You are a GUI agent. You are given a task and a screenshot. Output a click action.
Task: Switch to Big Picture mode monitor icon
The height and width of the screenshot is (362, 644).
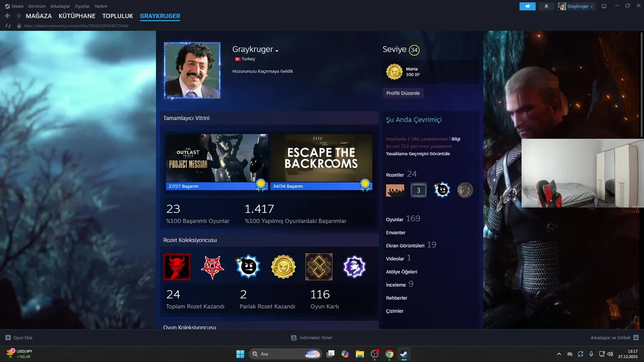tap(604, 7)
